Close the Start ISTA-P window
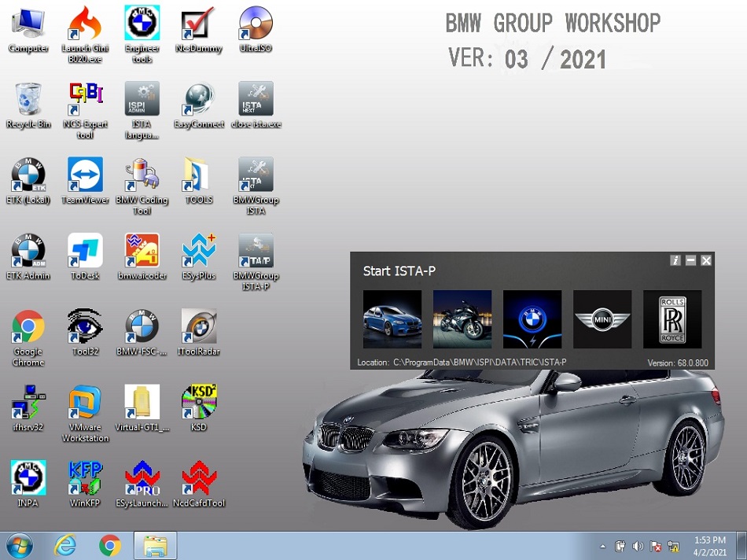 point(706,260)
